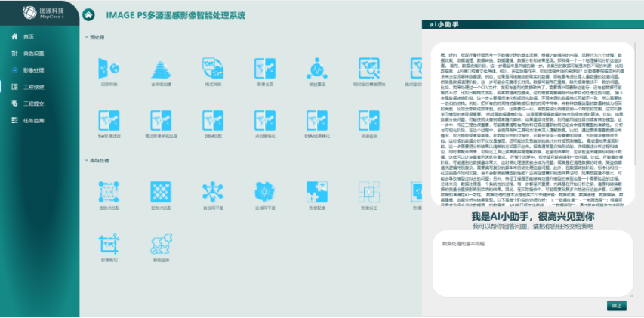Open the 影像配准 image registration tool
Viewport: 644px width, 318px height.
[316, 192]
